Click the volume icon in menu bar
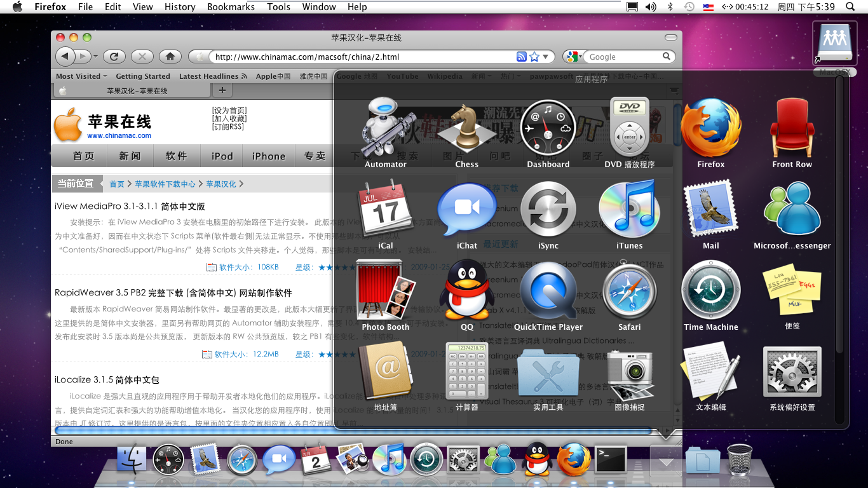The width and height of the screenshot is (868, 488). point(651,7)
